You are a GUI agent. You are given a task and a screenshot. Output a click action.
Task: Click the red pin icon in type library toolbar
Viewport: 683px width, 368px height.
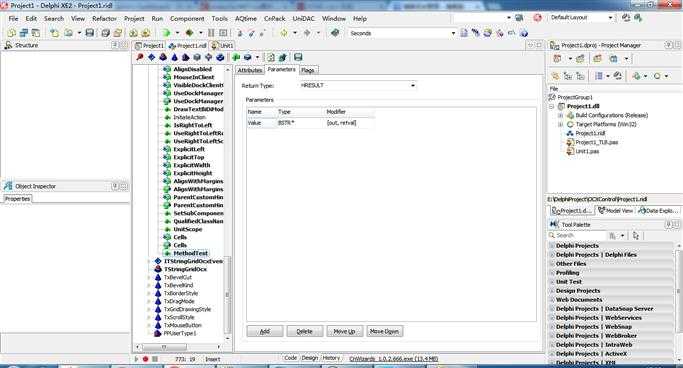140,57
